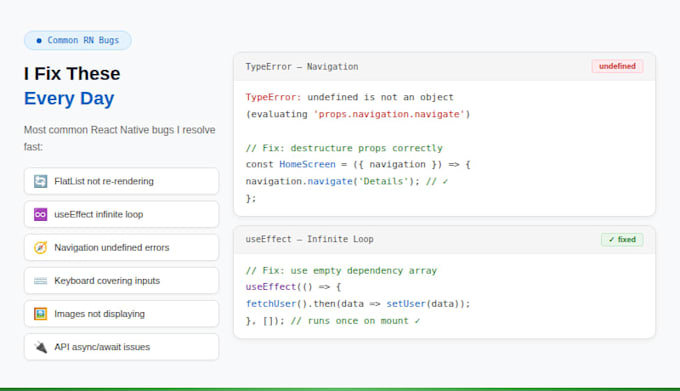Click the runs once on mount comment

click(x=355, y=321)
